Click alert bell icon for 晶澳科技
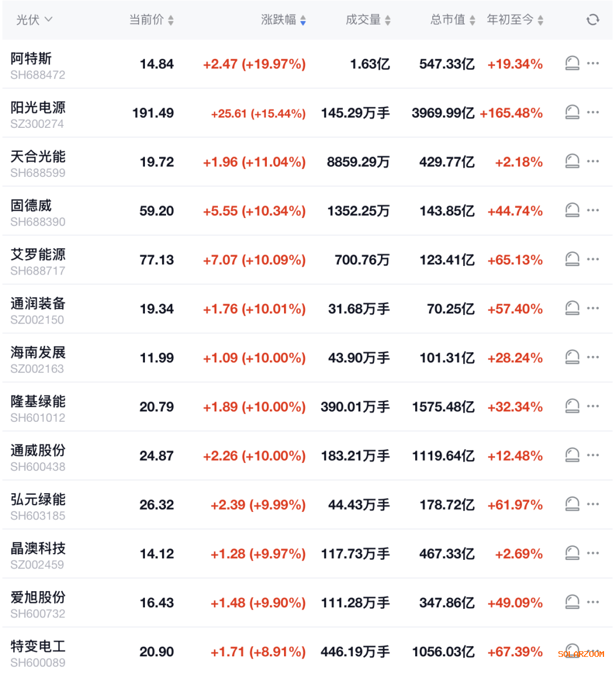This screenshot has width=616, height=674. click(572, 553)
